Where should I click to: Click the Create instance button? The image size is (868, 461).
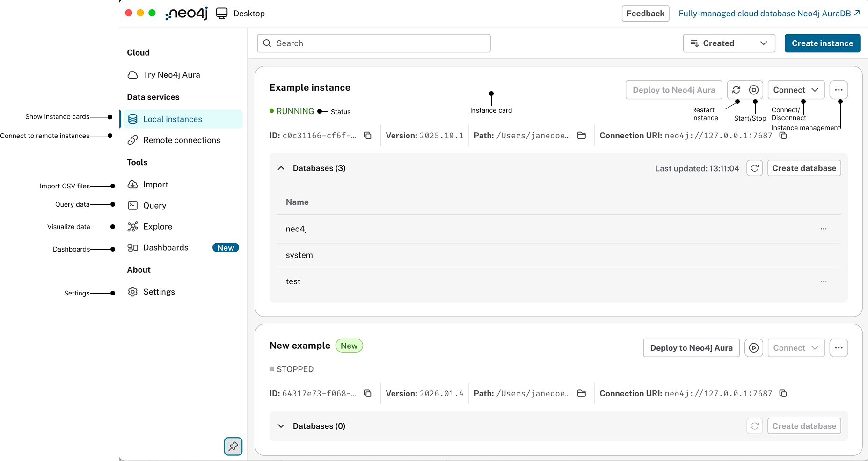[x=823, y=43]
